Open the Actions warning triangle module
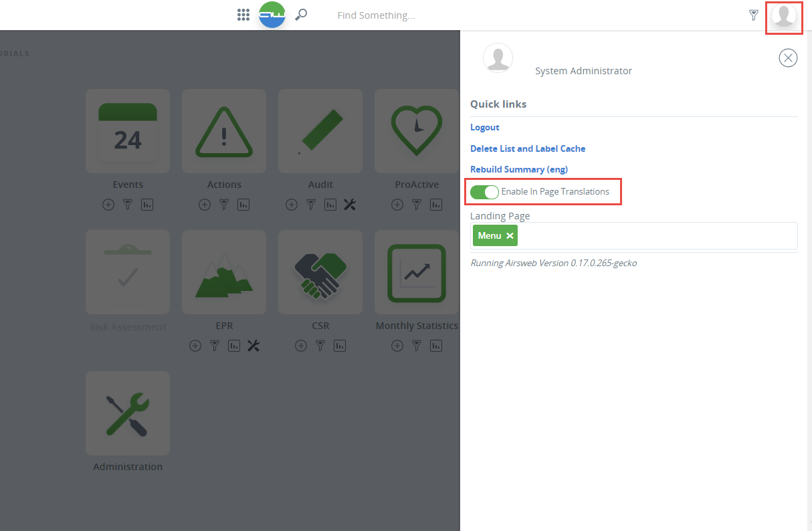Viewport: 812px width, 531px height. (224, 132)
